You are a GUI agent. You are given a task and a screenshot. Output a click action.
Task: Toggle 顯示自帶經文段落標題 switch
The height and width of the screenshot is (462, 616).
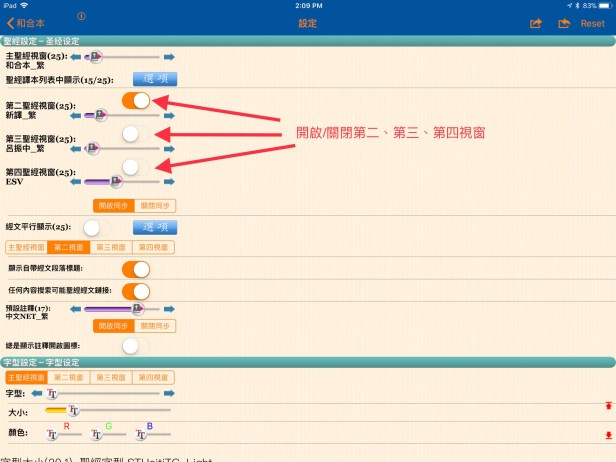[136, 269]
